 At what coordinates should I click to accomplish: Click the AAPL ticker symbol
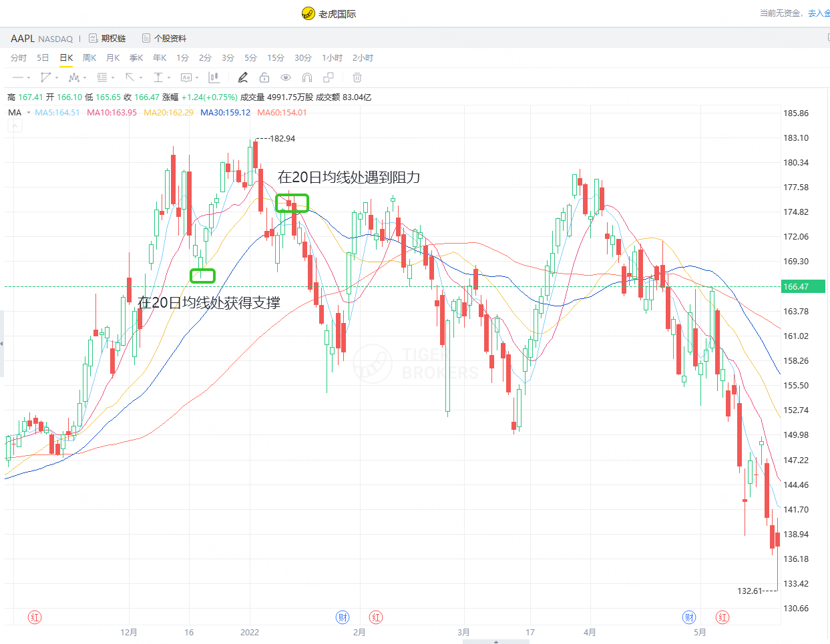pos(23,39)
